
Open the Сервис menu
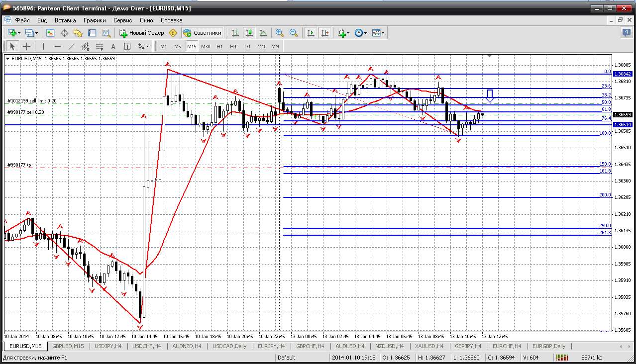pyautogui.click(x=122, y=20)
